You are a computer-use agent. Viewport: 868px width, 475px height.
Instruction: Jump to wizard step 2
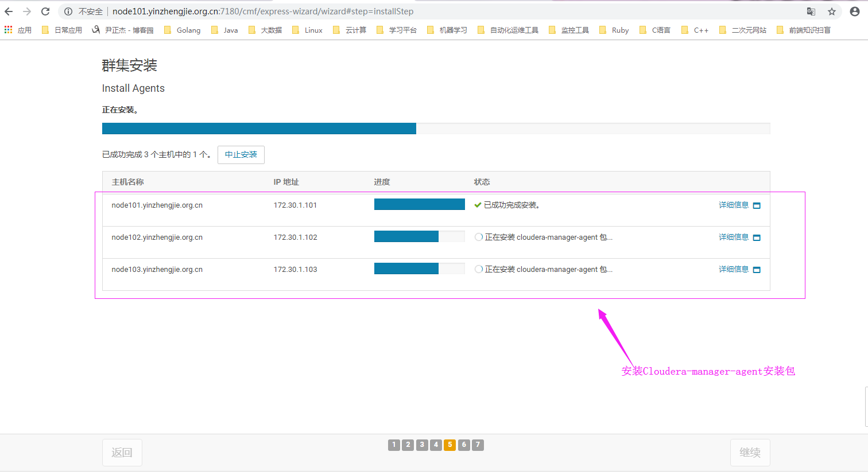pos(408,445)
